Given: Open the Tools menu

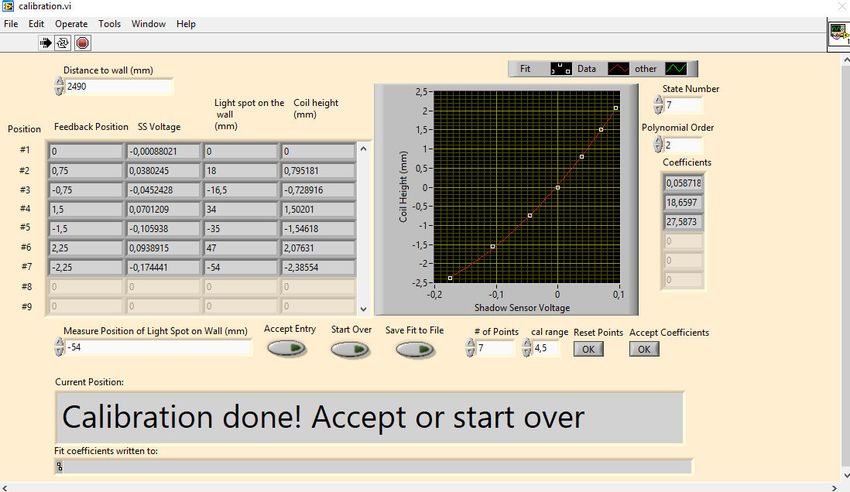Looking at the screenshot, I should (109, 23).
